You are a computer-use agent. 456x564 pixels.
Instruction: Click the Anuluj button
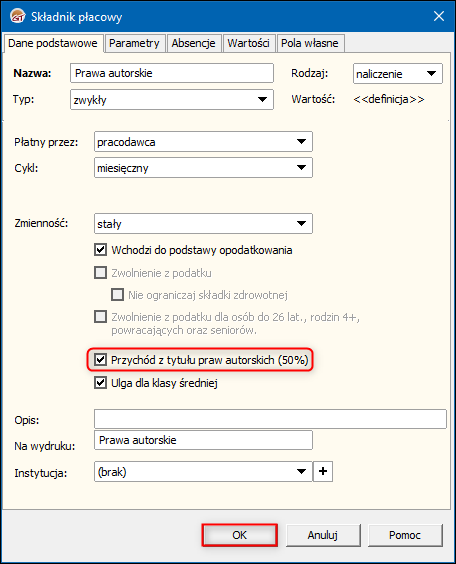323,535
